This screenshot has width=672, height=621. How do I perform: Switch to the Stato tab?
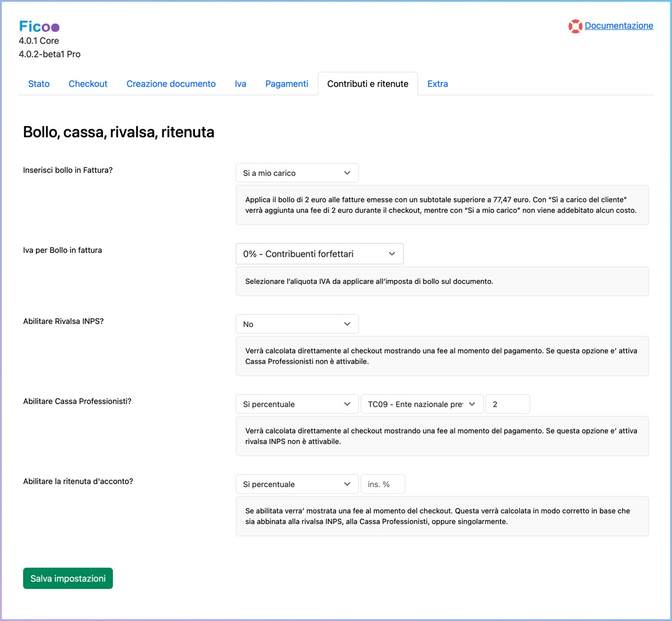[39, 84]
